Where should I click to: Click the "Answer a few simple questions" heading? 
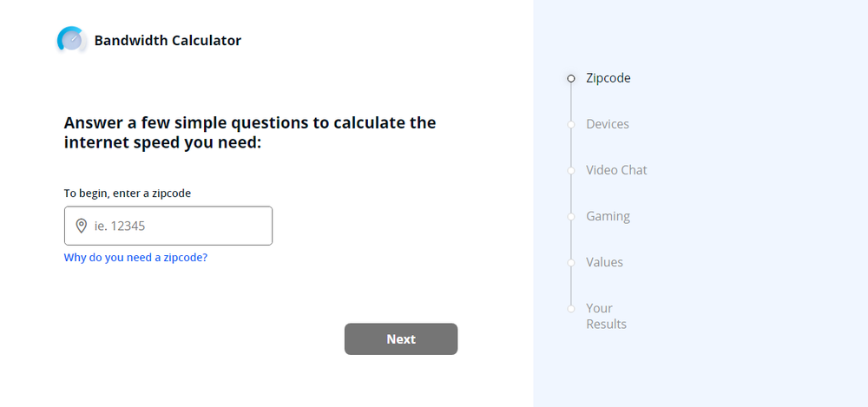(250, 133)
